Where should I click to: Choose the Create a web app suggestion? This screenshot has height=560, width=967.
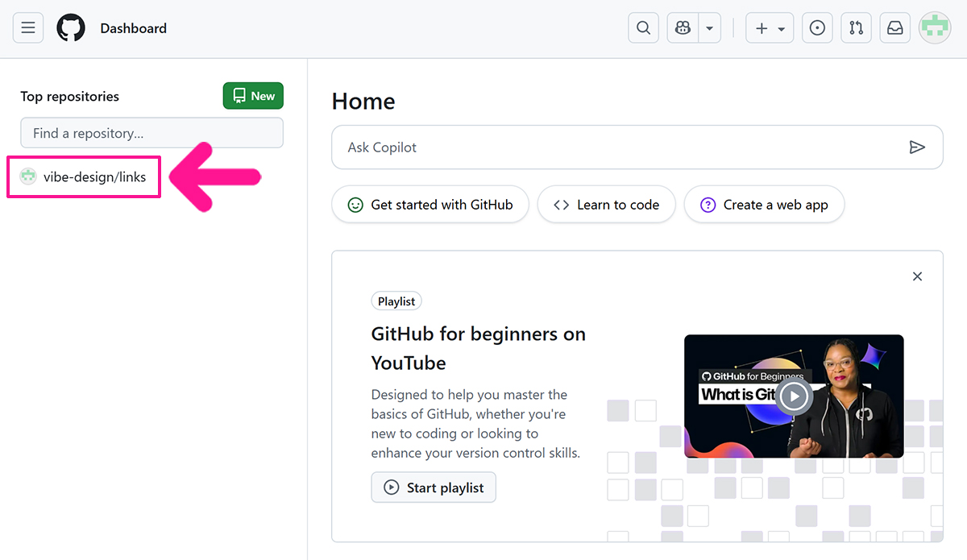click(763, 205)
